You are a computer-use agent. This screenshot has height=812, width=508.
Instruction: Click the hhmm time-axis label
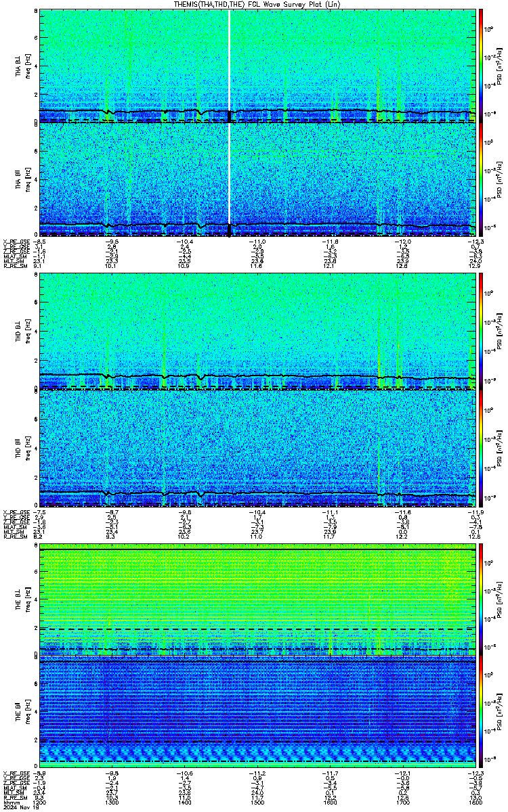(x=10, y=802)
